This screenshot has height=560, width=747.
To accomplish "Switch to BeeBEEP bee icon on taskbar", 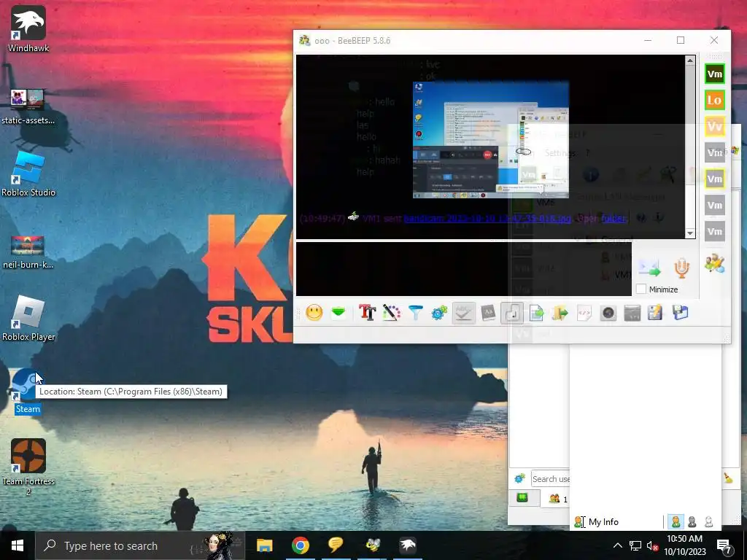I will (x=372, y=545).
